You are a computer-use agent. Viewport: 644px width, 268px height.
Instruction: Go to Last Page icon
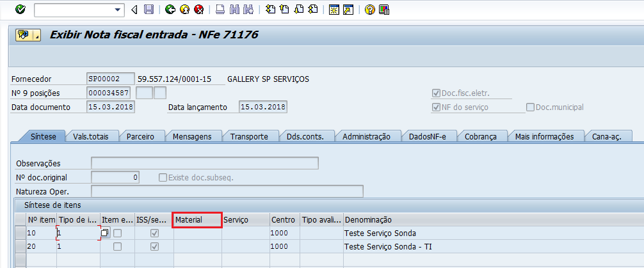click(x=312, y=10)
